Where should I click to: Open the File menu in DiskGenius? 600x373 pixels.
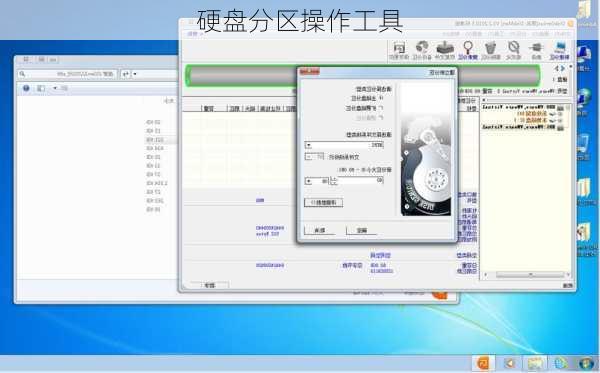point(563,34)
